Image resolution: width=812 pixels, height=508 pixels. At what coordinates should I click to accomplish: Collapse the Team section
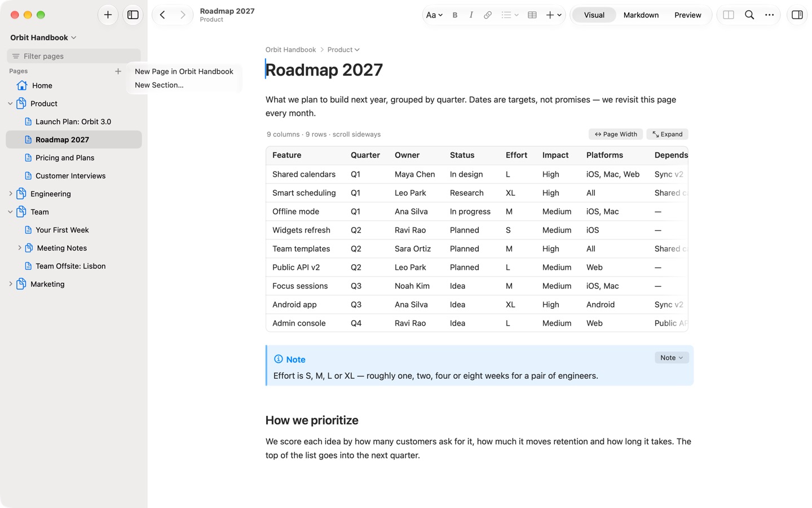pos(10,212)
